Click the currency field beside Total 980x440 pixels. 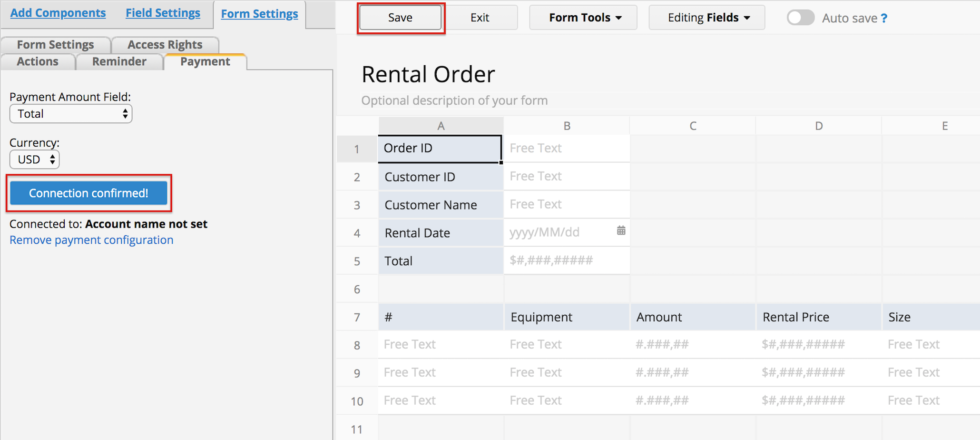[567, 260]
